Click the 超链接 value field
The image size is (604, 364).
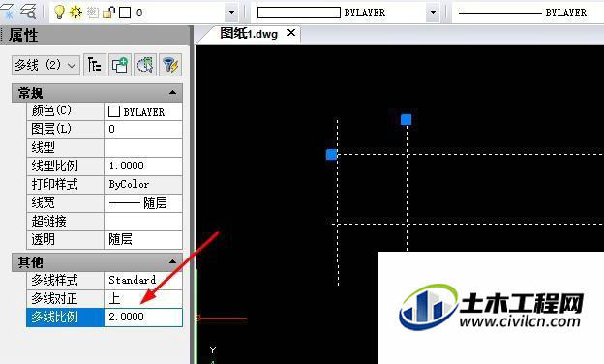[143, 222]
